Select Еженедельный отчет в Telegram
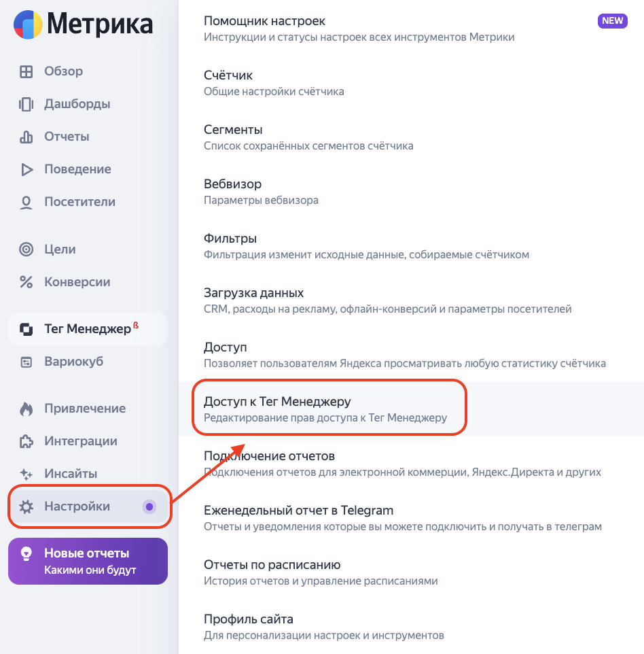The image size is (644, 654). coord(298,511)
